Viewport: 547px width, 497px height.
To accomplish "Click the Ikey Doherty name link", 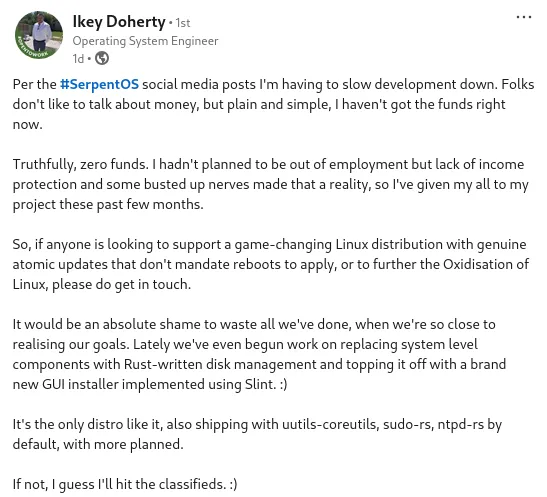I will pos(119,22).
